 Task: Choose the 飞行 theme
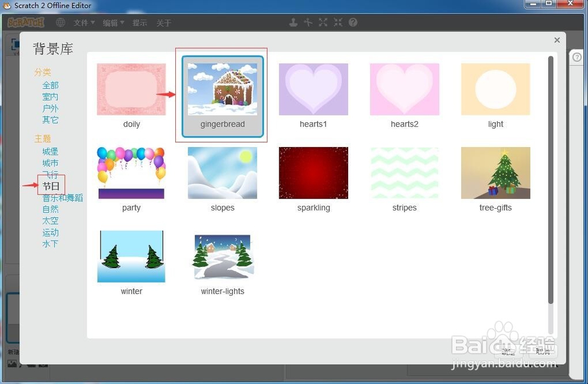[50, 174]
